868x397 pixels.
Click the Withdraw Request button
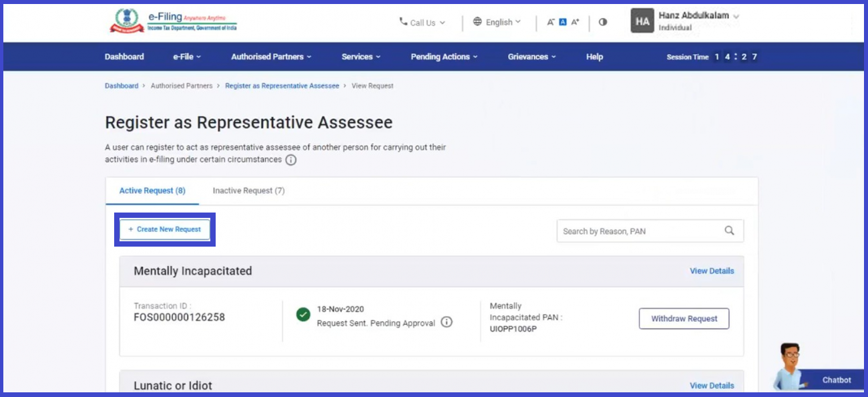pyautogui.click(x=684, y=319)
